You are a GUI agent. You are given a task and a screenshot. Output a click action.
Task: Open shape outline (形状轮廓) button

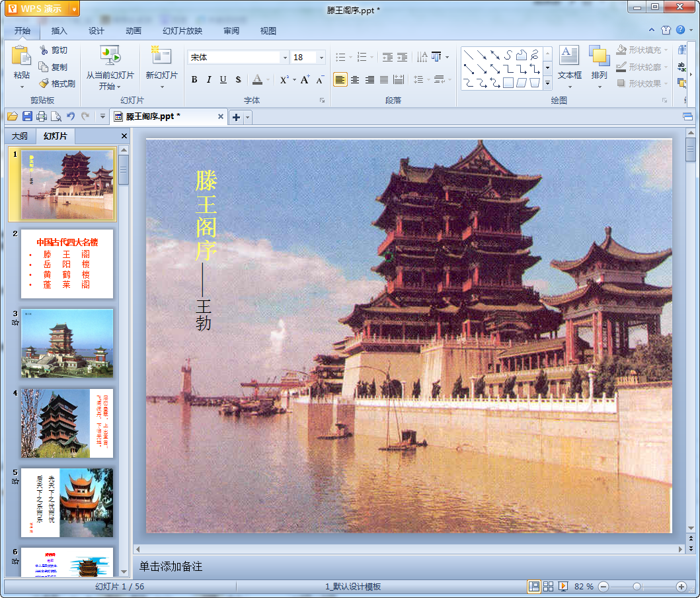click(x=642, y=67)
